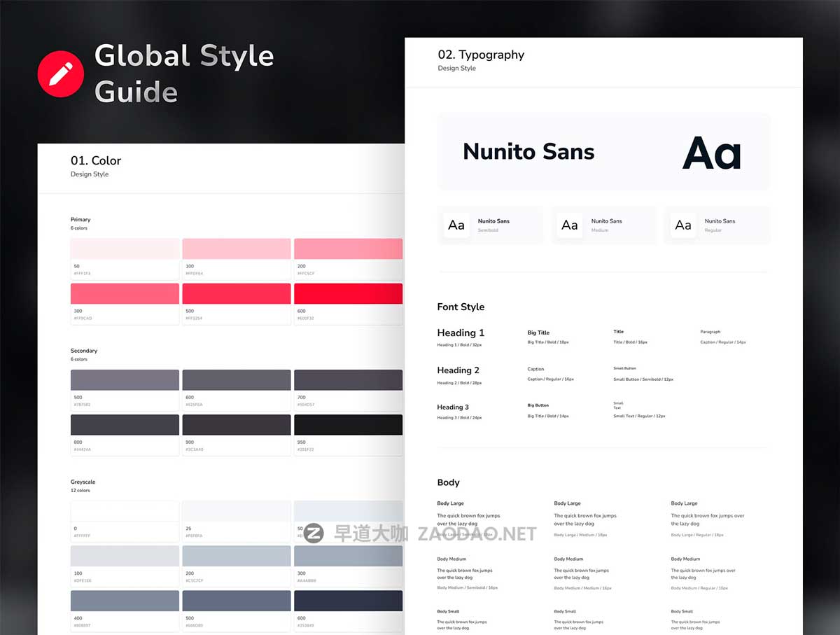This screenshot has height=635, width=840.
Task: Select the Secondary 600 grey swatch
Action: [236, 379]
